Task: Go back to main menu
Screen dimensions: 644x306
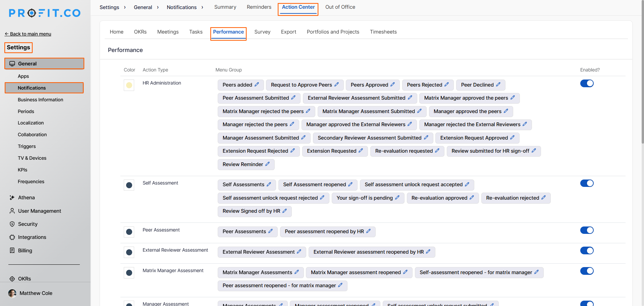Action: pyautogui.click(x=28, y=34)
